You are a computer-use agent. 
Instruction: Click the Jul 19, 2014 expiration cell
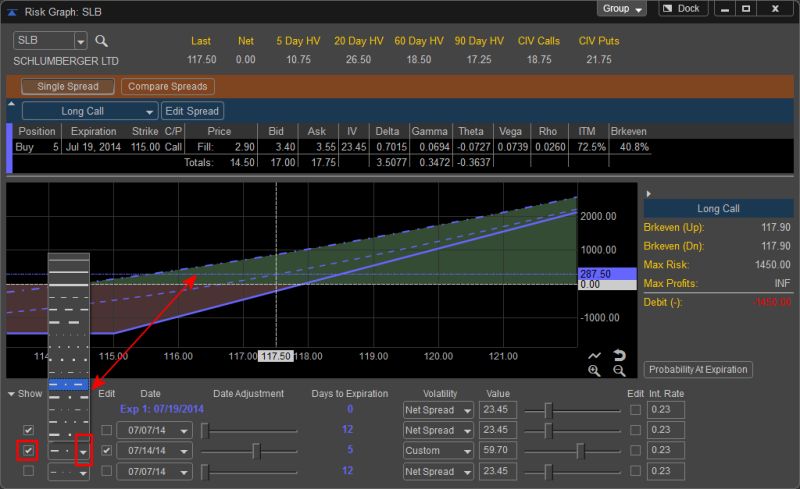[x=93, y=147]
